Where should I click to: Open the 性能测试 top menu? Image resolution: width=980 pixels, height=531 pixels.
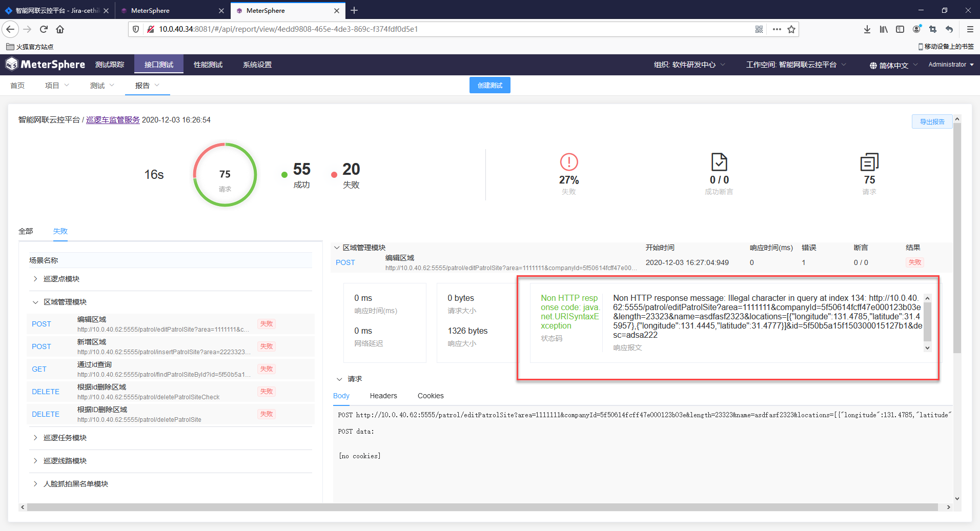208,65
